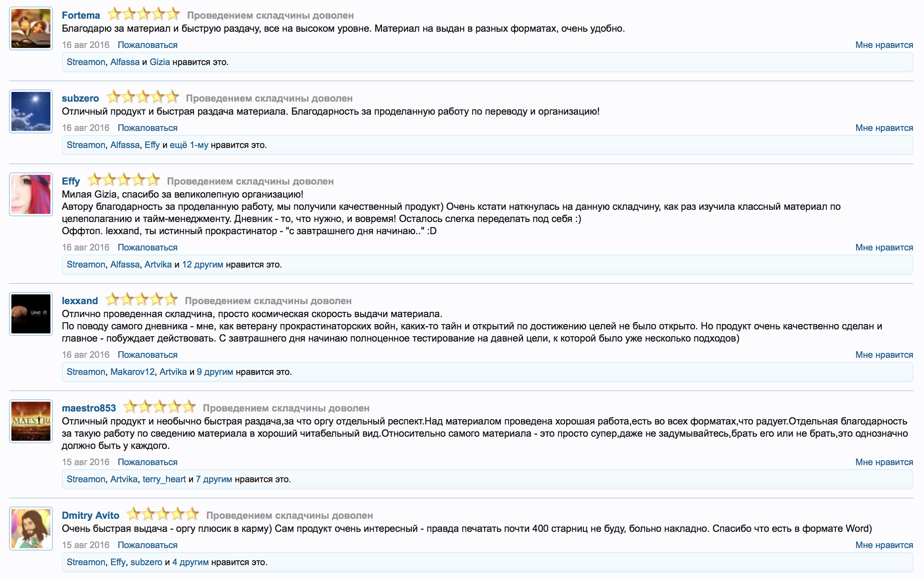Open Makarov12's profile from lexxand's likes
924x579 pixels.
click(132, 372)
